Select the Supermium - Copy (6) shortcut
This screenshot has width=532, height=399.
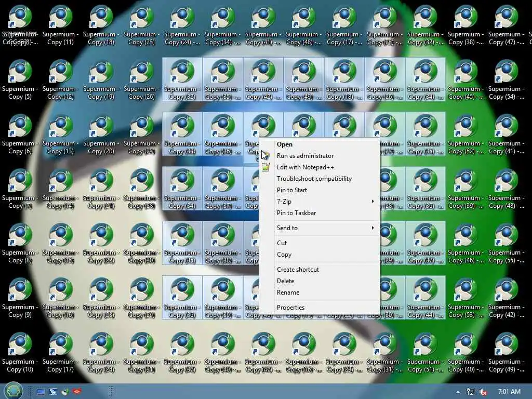(20, 135)
